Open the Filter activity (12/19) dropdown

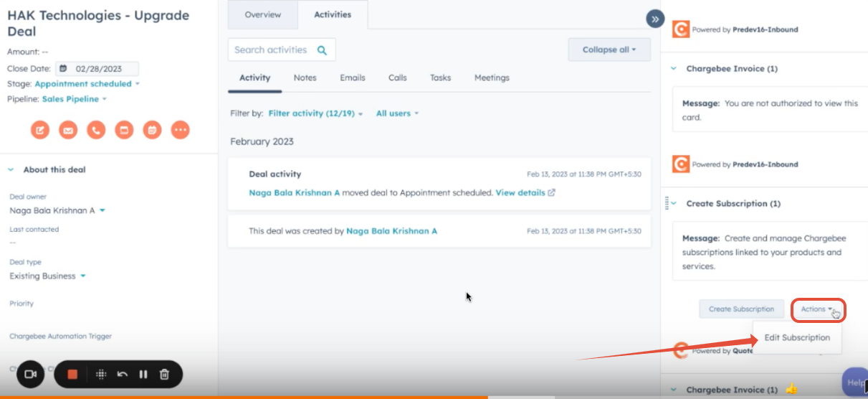315,113
